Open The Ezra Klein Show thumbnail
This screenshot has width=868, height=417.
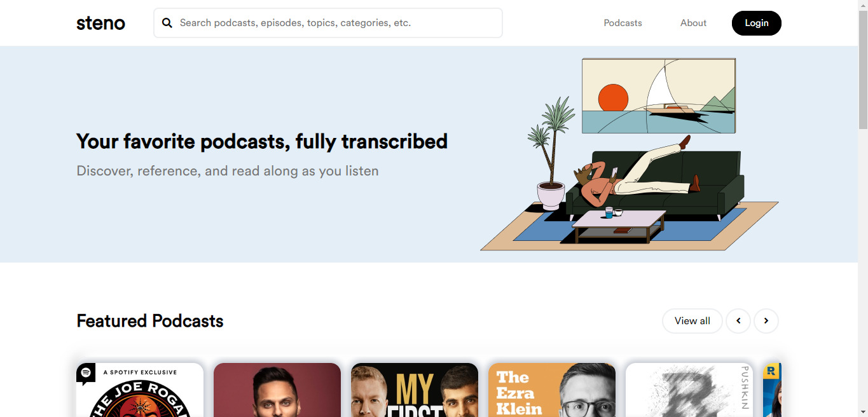(x=552, y=390)
